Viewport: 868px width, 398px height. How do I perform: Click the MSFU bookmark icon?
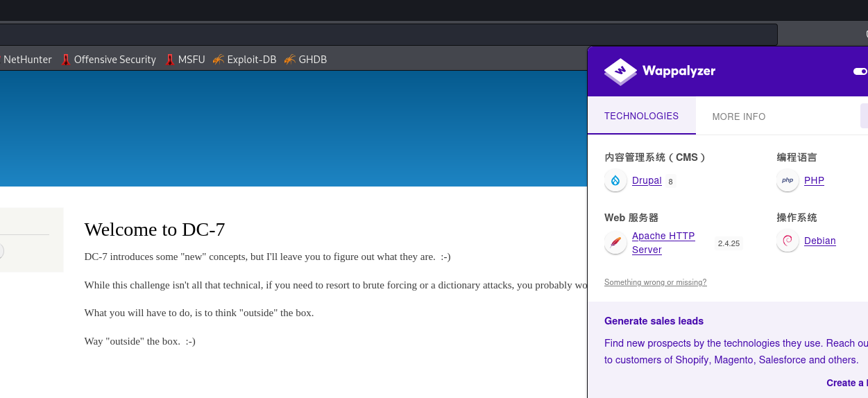[x=170, y=60]
